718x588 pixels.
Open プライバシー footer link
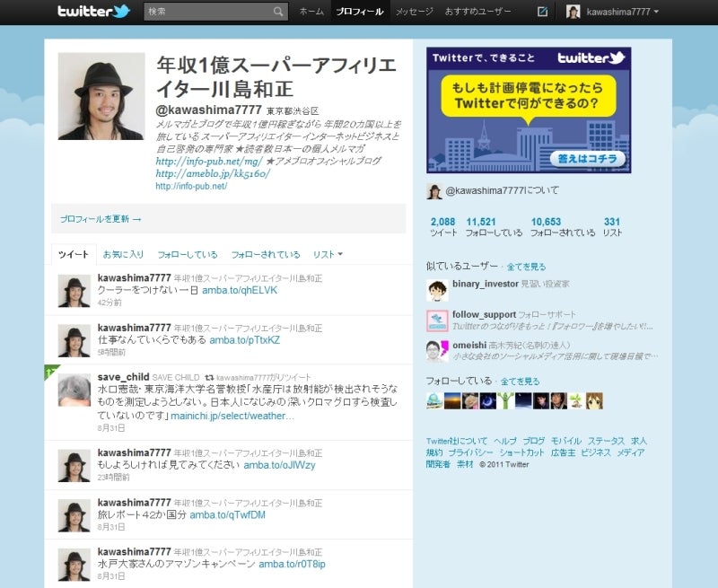click(x=470, y=452)
